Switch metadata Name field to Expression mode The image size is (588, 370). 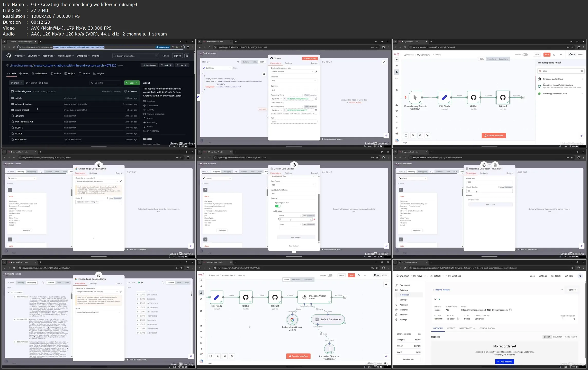point(311,216)
